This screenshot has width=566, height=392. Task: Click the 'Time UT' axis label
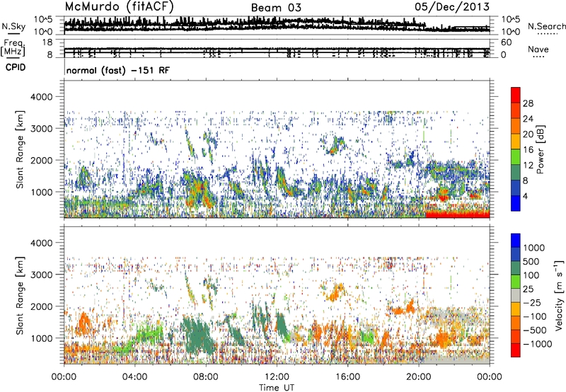tap(277, 388)
